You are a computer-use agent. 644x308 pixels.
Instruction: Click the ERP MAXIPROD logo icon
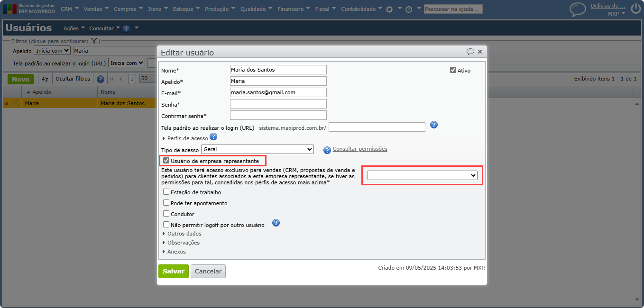coord(9,9)
